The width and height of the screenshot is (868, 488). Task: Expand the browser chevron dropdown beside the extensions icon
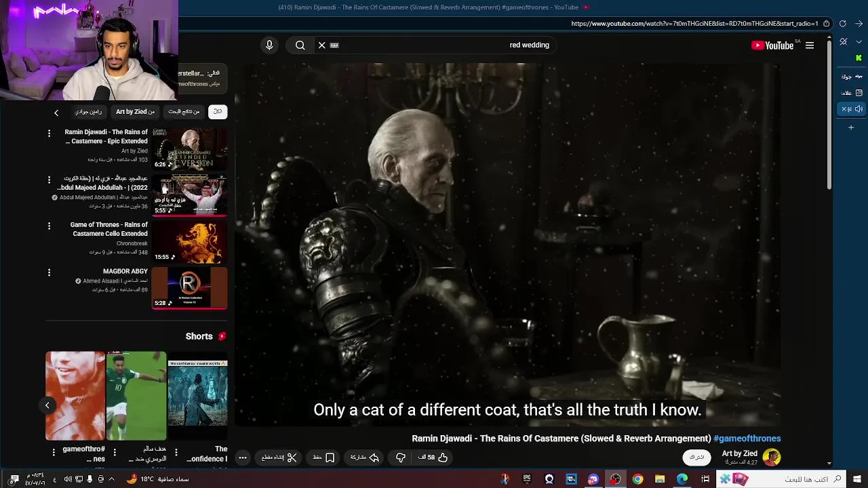pos(859,41)
